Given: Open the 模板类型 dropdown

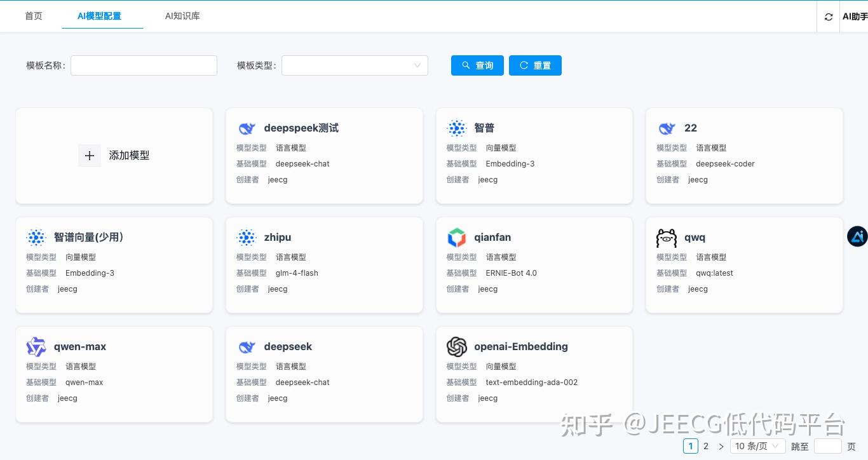Looking at the screenshot, I should coord(355,65).
